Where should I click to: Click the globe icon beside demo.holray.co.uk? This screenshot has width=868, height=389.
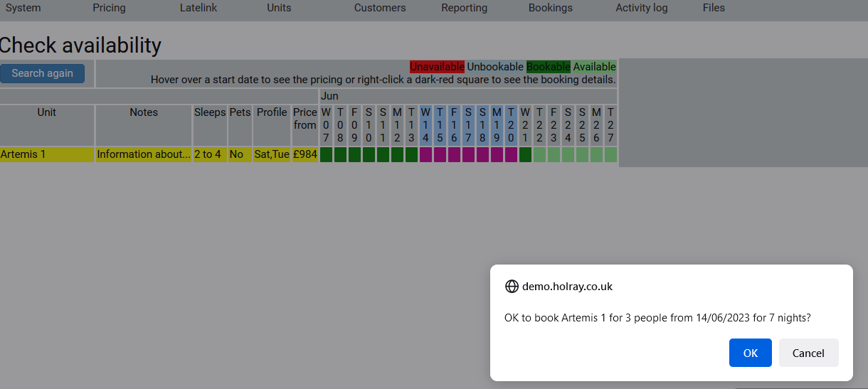(512, 287)
